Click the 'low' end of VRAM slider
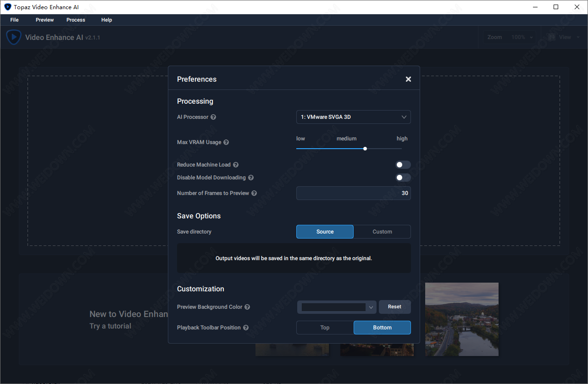The image size is (588, 384). tap(300, 139)
